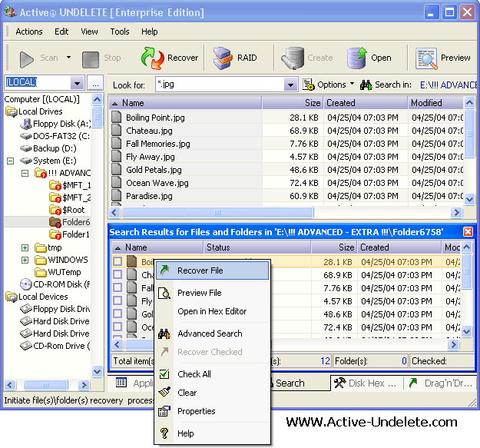This screenshot has width=480, height=448.
Task: Select Floppy Disk (A:) drive icon
Action: click(26, 124)
